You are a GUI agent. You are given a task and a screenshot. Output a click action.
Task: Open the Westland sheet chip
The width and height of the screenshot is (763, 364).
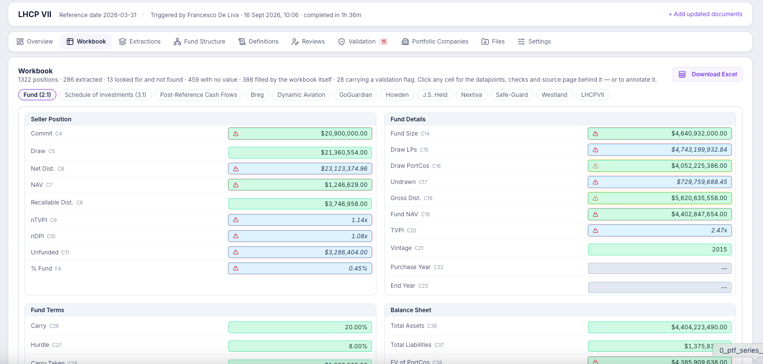554,95
